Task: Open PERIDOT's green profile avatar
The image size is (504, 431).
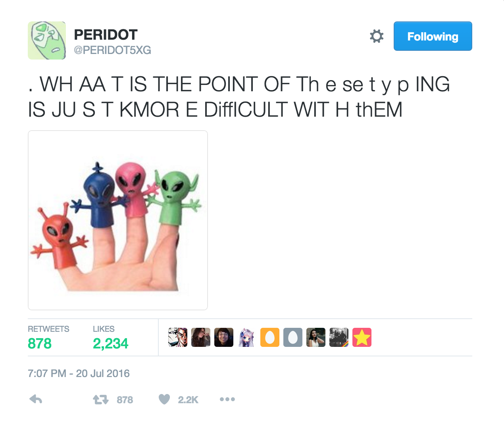Action: click(47, 40)
